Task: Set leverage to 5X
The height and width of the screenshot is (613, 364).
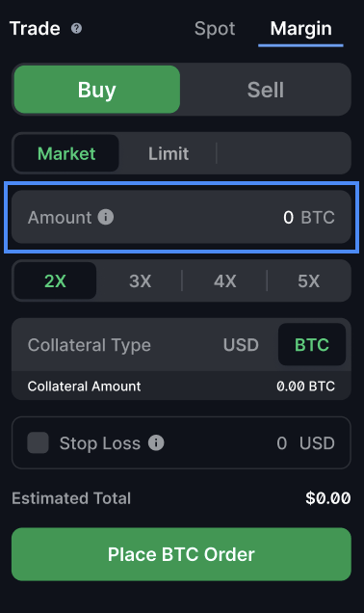Action: tap(308, 280)
